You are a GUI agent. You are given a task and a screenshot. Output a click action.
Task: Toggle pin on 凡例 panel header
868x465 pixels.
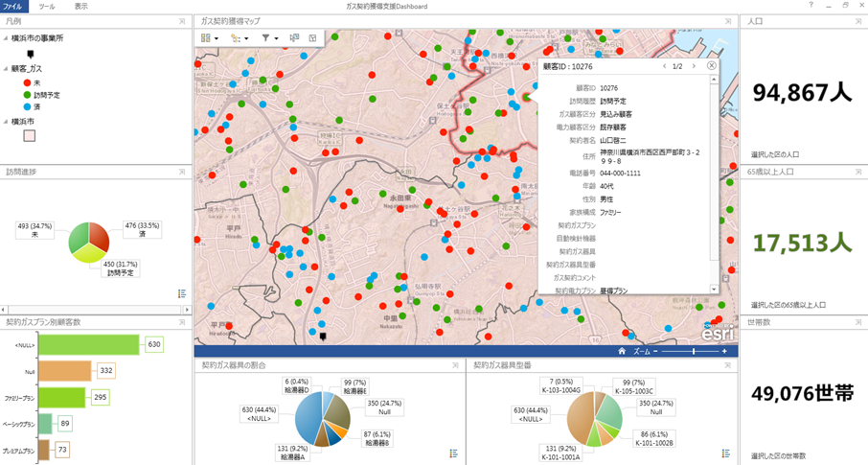182,21
